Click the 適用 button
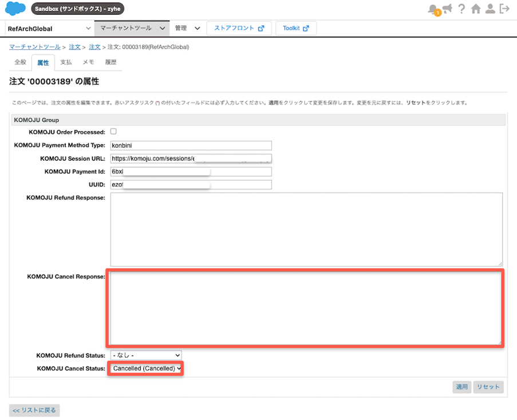The height and width of the screenshot is (420, 517). pos(461,387)
